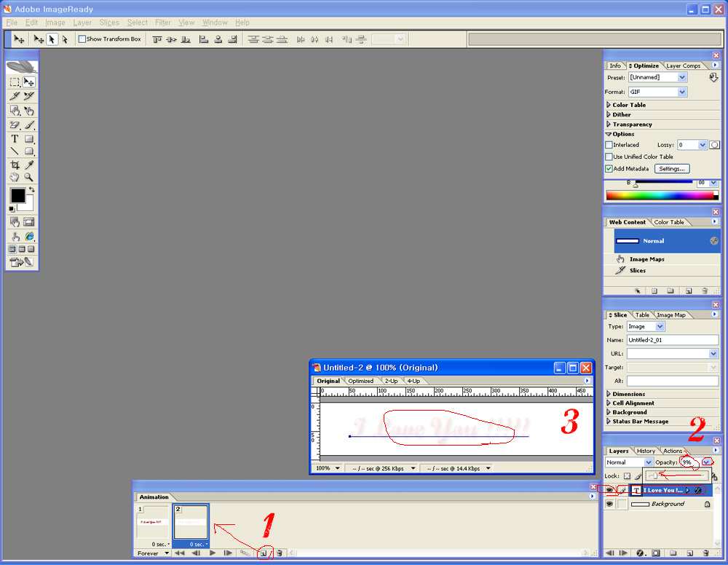The width and height of the screenshot is (728, 565).
Task: Enable the Interlaced option
Action: tap(609, 145)
